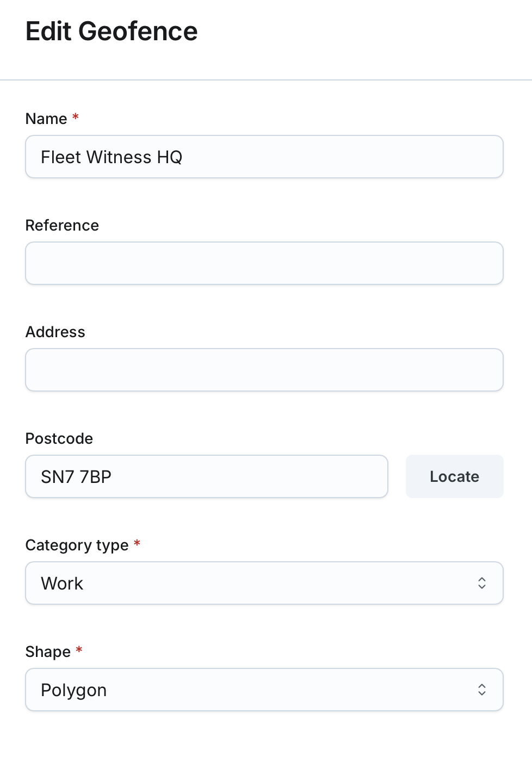Click the Name input field

[x=264, y=157]
